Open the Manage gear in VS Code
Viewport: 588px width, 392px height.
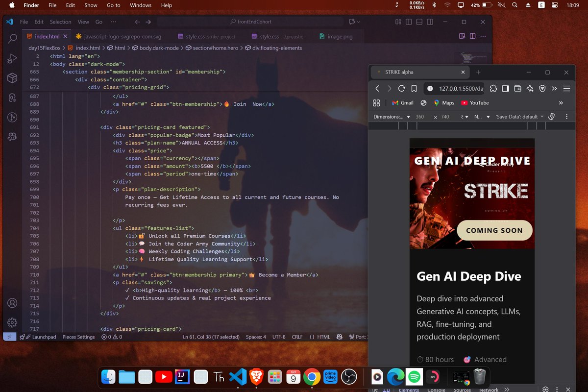click(13, 322)
